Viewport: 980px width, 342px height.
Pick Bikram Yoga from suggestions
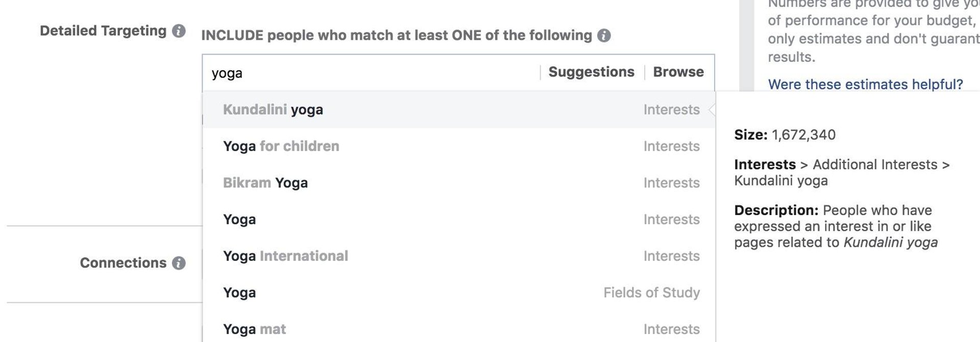tap(265, 183)
